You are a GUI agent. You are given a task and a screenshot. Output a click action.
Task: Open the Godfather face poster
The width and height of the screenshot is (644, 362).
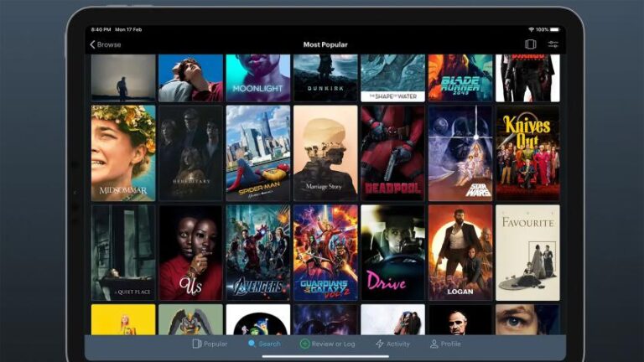460,319
